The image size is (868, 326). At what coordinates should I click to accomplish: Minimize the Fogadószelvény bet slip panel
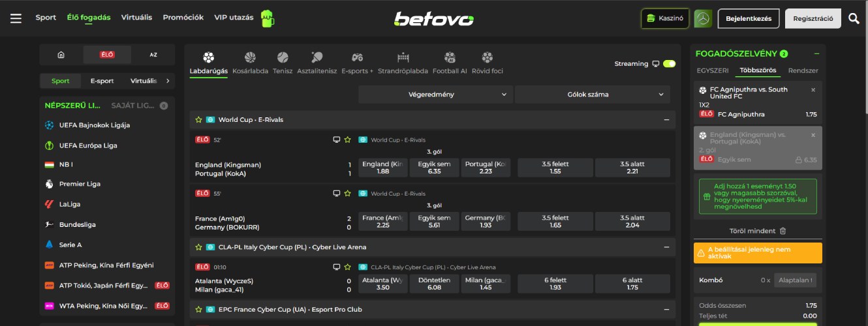tap(816, 53)
